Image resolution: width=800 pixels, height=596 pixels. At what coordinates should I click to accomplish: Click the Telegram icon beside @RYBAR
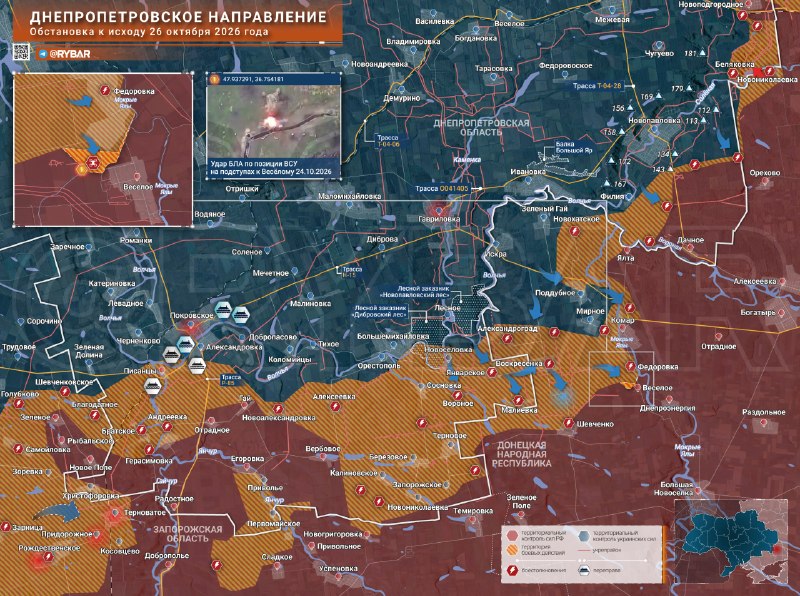click(42, 54)
